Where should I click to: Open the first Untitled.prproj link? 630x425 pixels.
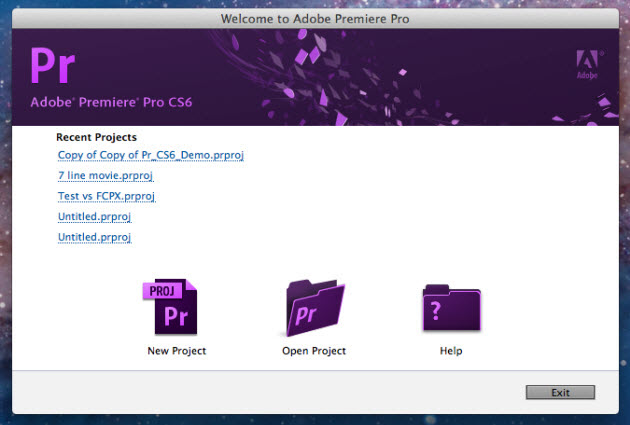94,217
